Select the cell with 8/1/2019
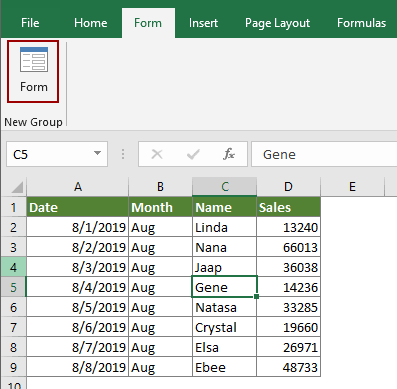Screen dimensions: 397x389 point(78,227)
